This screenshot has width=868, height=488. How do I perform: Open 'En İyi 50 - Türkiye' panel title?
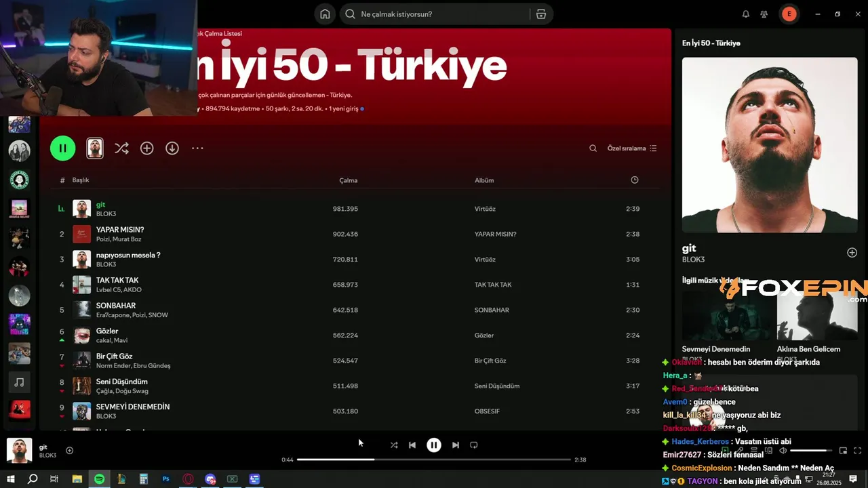711,43
